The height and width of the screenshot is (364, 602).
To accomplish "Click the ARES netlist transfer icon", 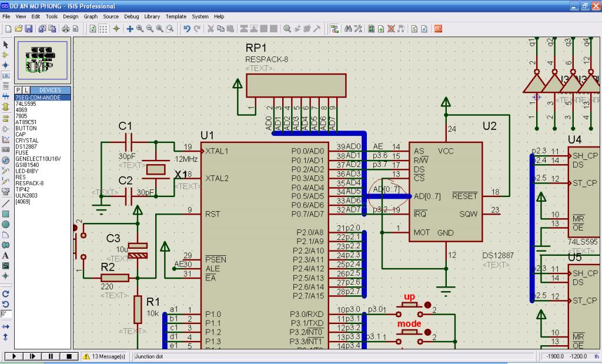I will [x=438, y=28].
